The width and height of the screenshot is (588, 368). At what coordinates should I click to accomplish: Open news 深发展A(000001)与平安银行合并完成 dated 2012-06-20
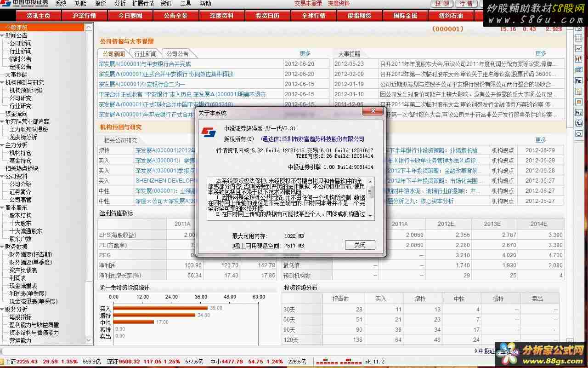(x=145, y=64)
